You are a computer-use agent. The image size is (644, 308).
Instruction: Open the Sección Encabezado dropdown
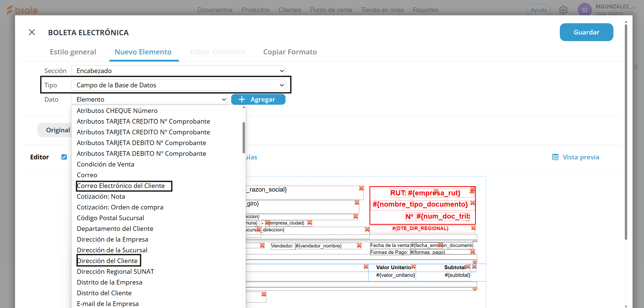(178, 71)
